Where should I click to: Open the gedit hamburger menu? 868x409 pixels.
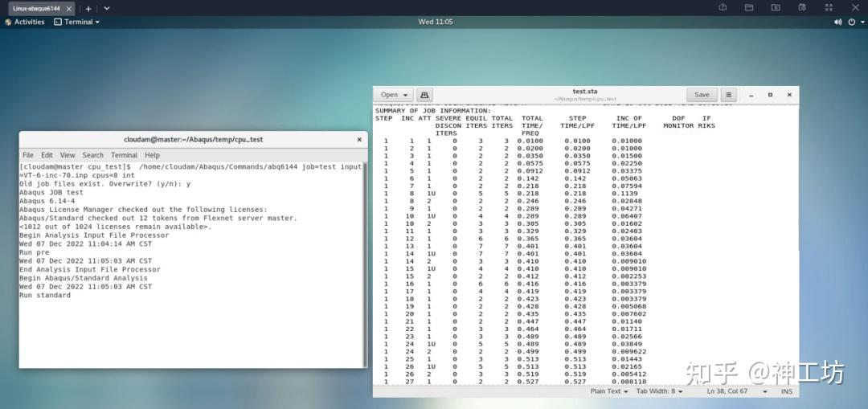click(x=728, y=95)
